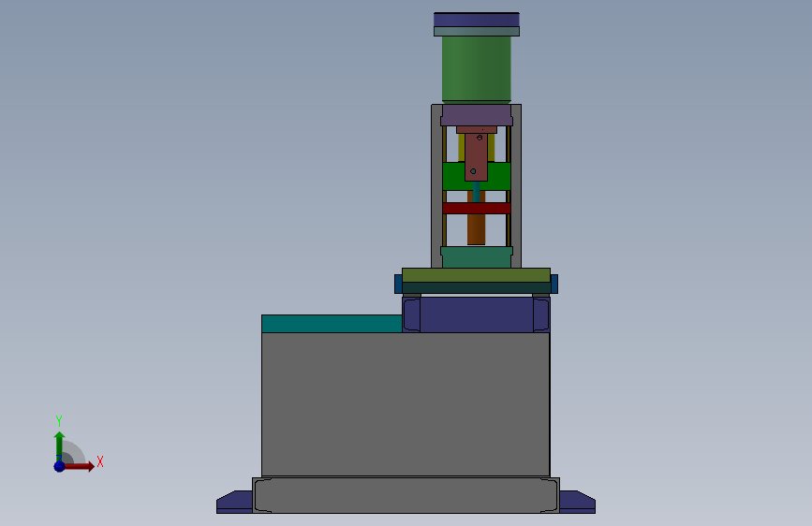Image resolution: width=812 pixels, height=526 pixels.
Task: Select the navy block under the olive plate
Action: [477, 314]
